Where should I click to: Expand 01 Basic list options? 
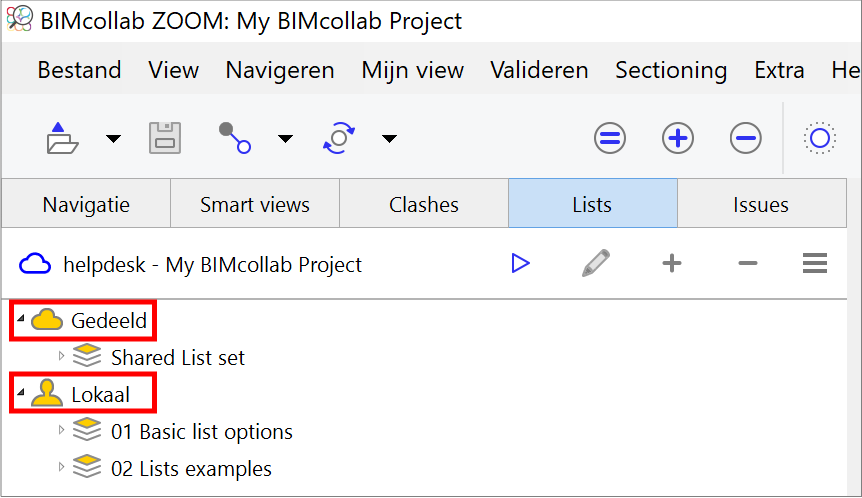61,430
